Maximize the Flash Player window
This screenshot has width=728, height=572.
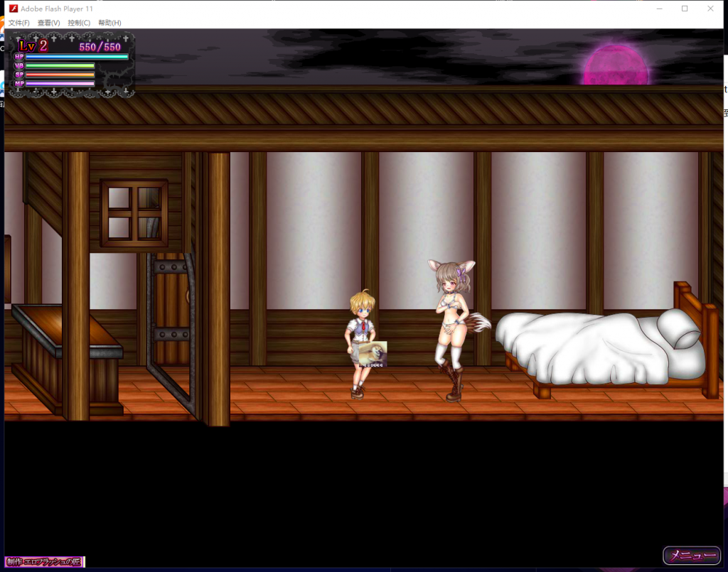pos(685,9)
